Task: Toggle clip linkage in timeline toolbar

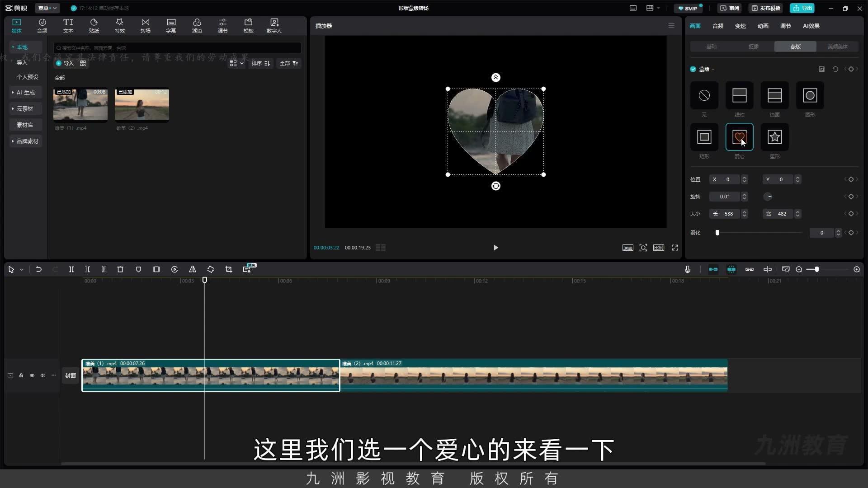Action: pos(749,269)
